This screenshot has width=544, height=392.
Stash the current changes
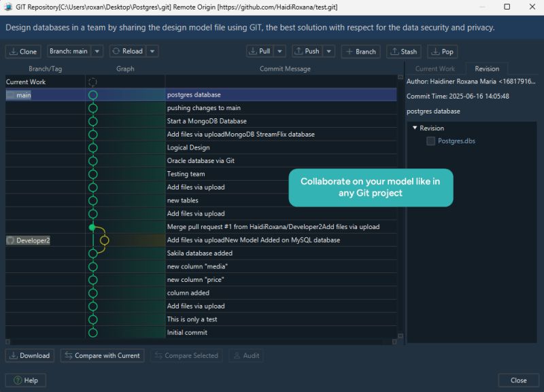coord(404,51)
